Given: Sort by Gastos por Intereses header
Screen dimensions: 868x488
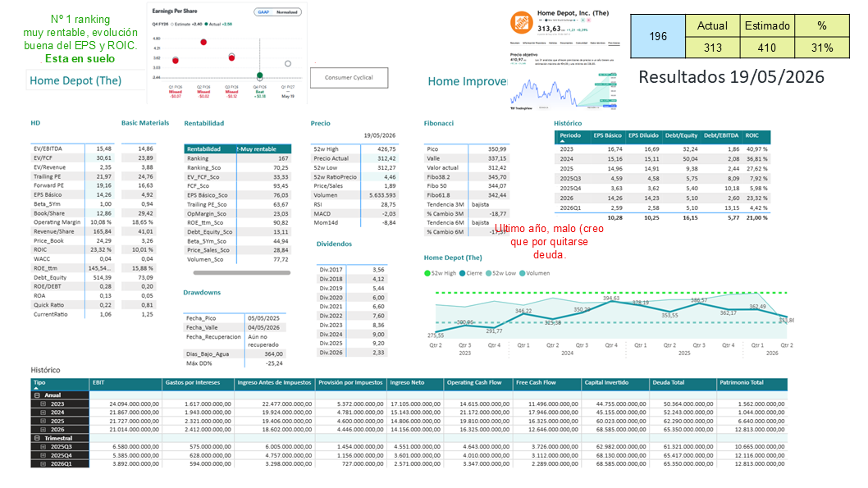Looking at the screenshot, I should click(x=199, y=383).
